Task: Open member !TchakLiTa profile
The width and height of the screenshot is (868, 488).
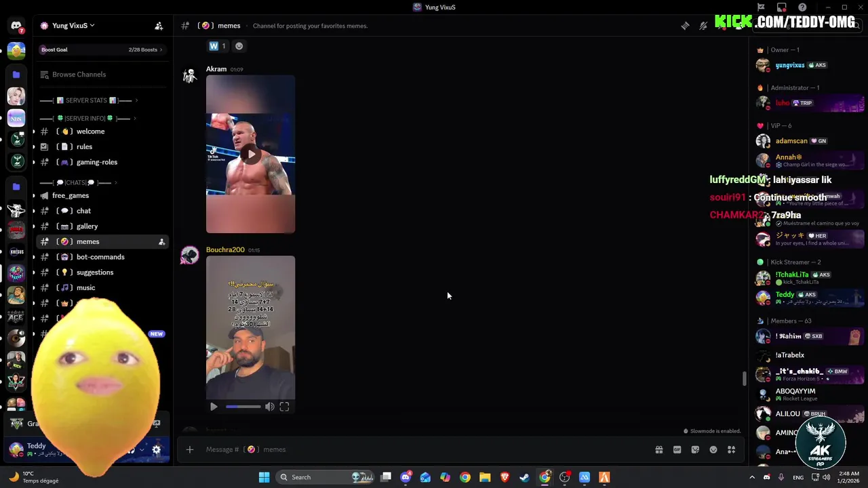Action: point(810,277)
